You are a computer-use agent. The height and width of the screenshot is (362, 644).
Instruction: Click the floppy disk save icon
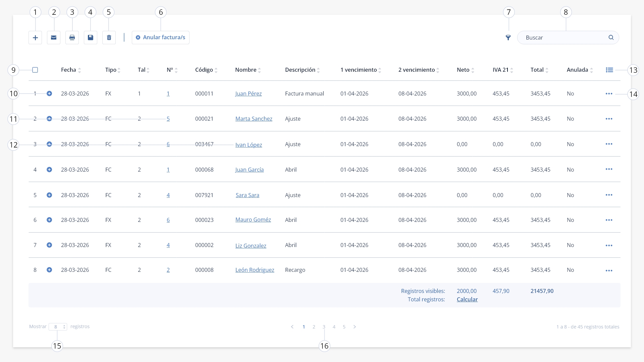(91, 38)
